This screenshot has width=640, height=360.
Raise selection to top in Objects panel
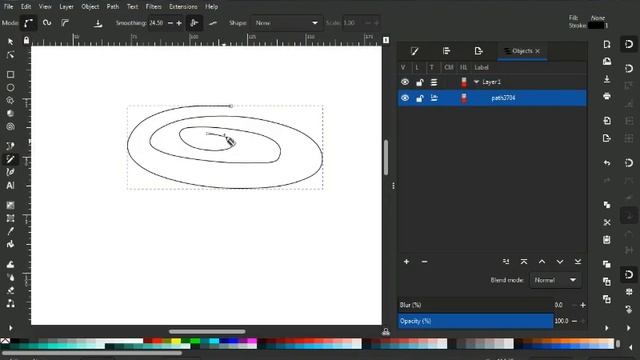524,262
